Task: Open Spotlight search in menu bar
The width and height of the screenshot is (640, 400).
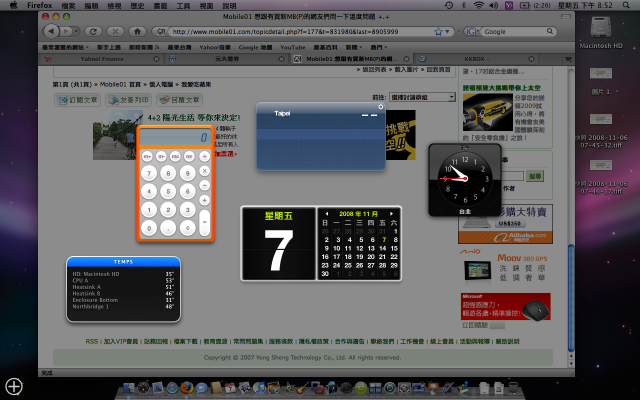Action: 626,5
